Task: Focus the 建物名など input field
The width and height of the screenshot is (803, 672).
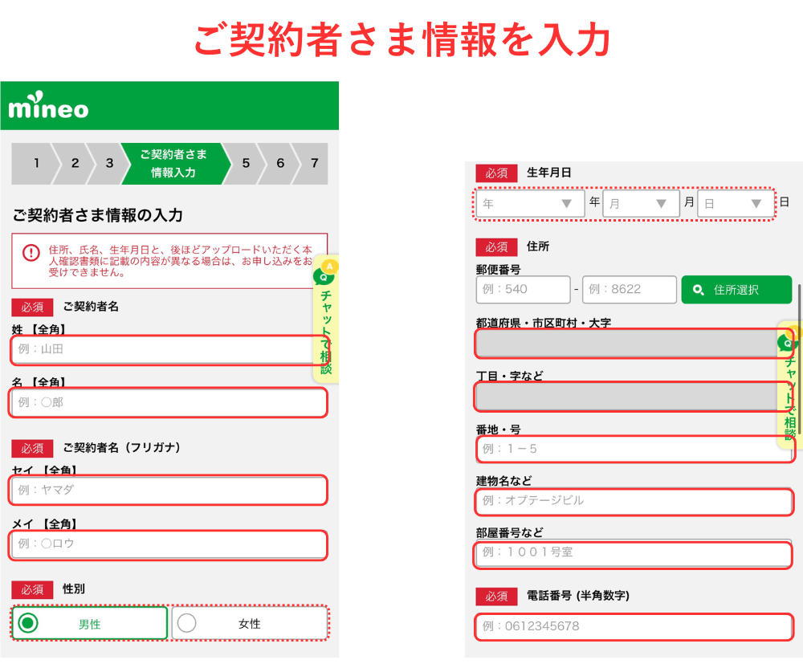Action: [634, 502]
